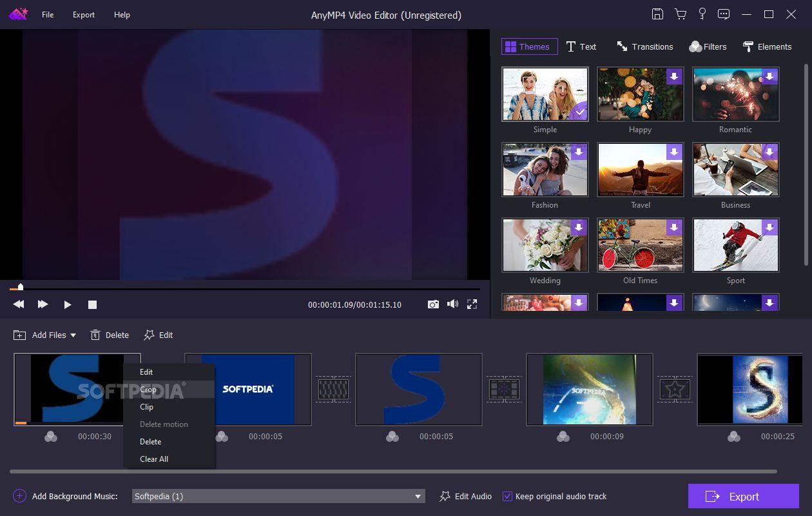Open the Transitions panel
This screenshot has width=812, height=516.
pos(644,46)
